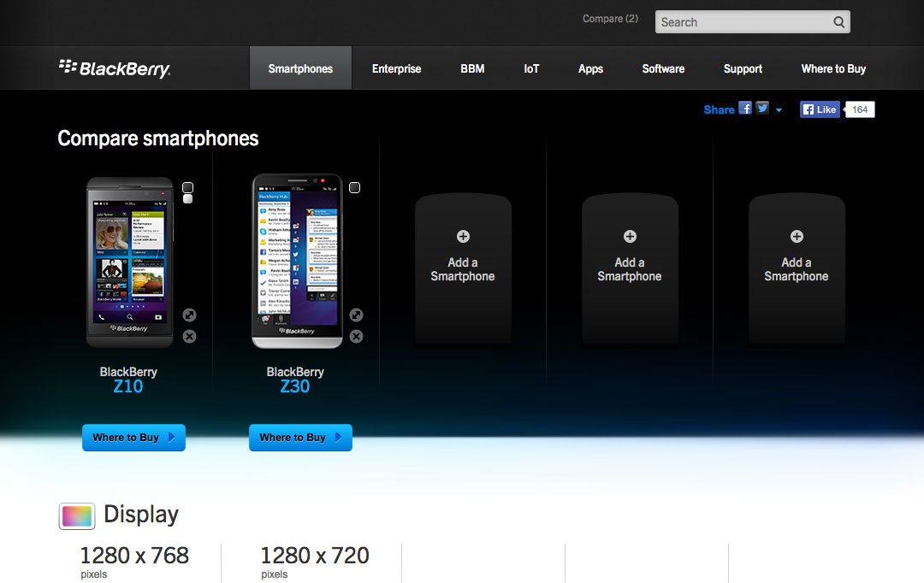
Task: Click the Compare smartphones heading
Action: (158, 138)
